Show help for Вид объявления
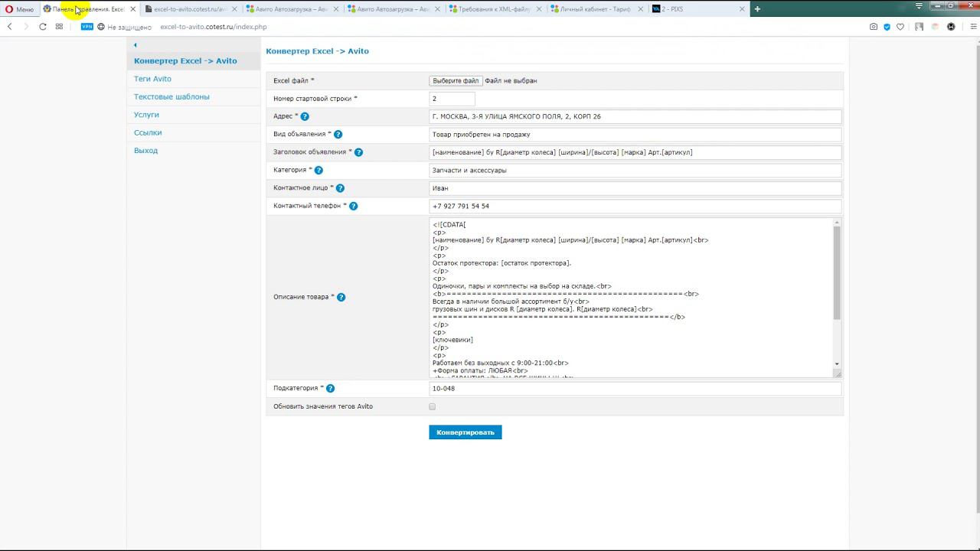Screen dimensions: 980x551 tap(338, 135)
